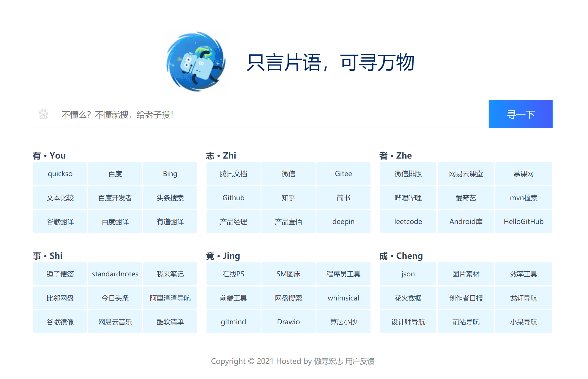Open Github link in 志·Zhi section
This screenshot has width=588, height=379.
(x=233, y=198)
